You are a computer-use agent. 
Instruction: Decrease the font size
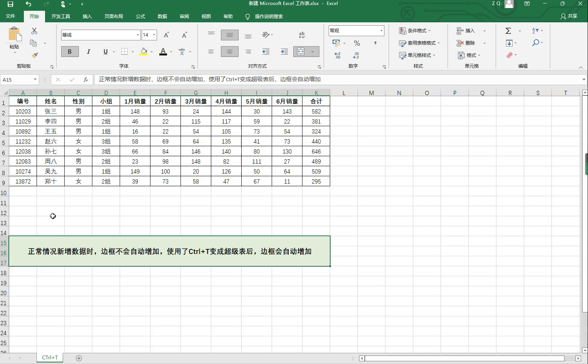(185, 35)
